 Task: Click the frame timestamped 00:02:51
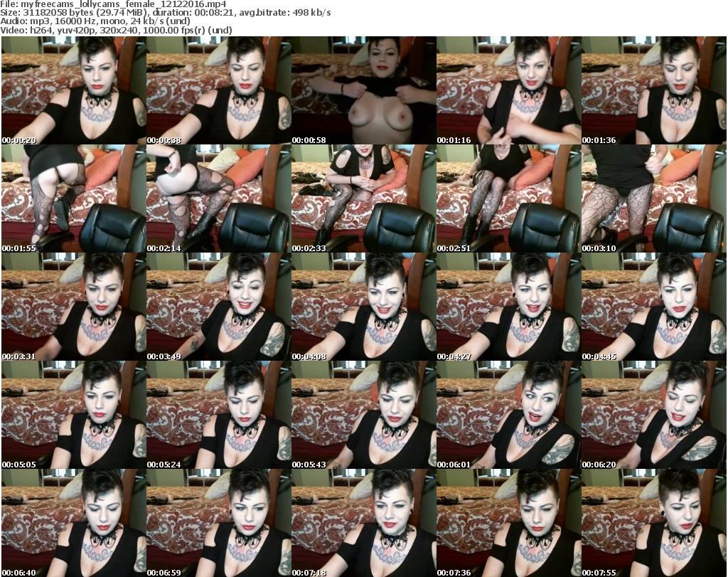click(x=509, y=198)
